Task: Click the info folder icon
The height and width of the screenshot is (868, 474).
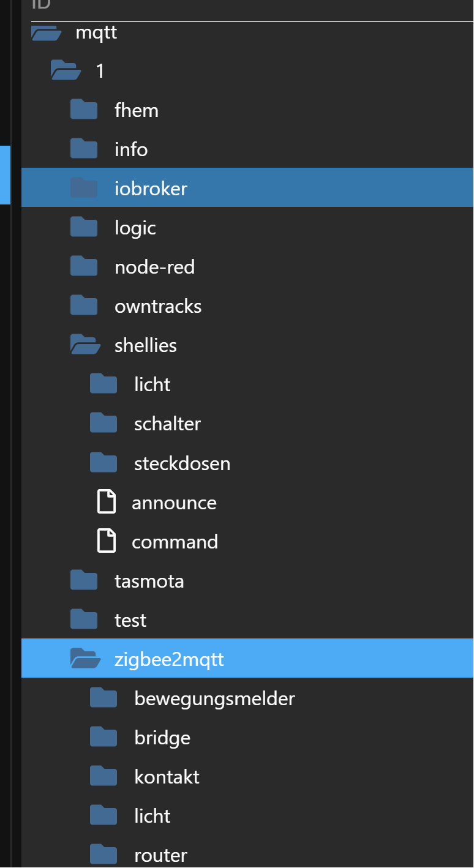Action: tap(84, 149)
